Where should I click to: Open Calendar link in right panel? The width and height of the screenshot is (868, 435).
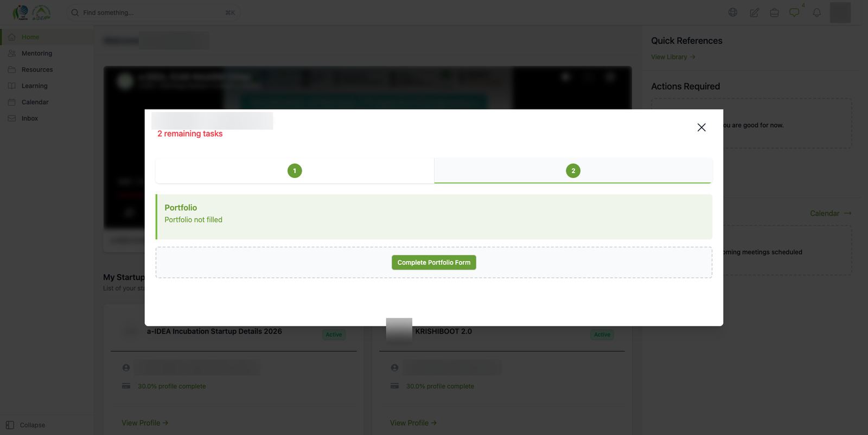point(831,213)
